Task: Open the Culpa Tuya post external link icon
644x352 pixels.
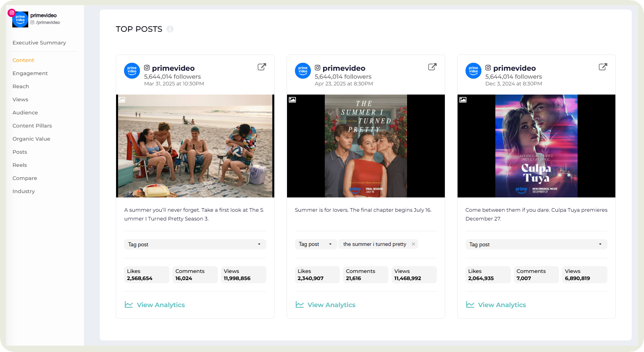Action: [x=603, y=67]
